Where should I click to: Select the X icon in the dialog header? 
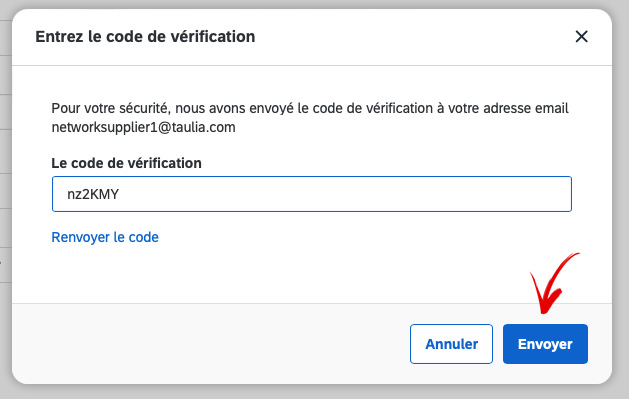click(x=581, y=36)
